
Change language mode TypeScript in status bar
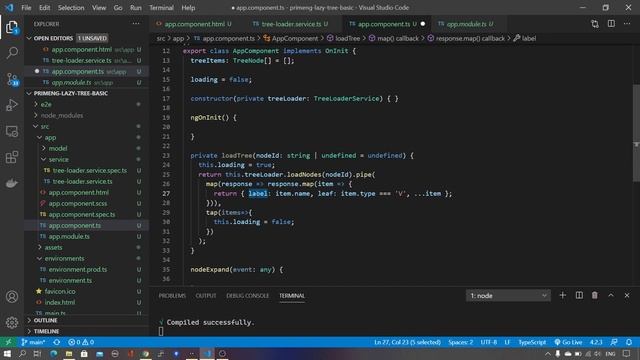coord(532,342)
